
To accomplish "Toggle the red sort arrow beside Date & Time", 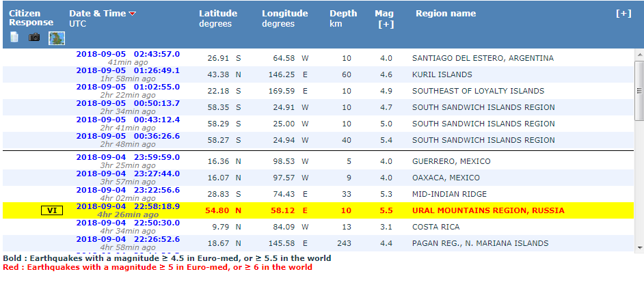I will pos(132,14).
